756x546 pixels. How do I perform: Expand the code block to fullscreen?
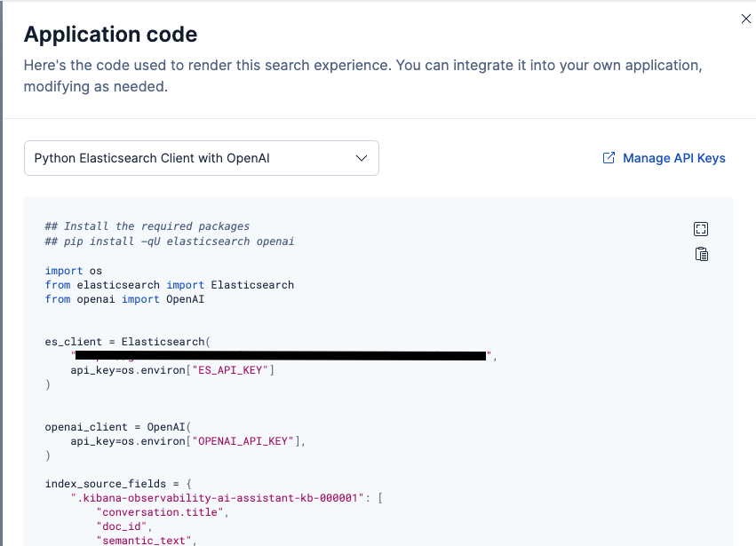click(x=701, y=229)
